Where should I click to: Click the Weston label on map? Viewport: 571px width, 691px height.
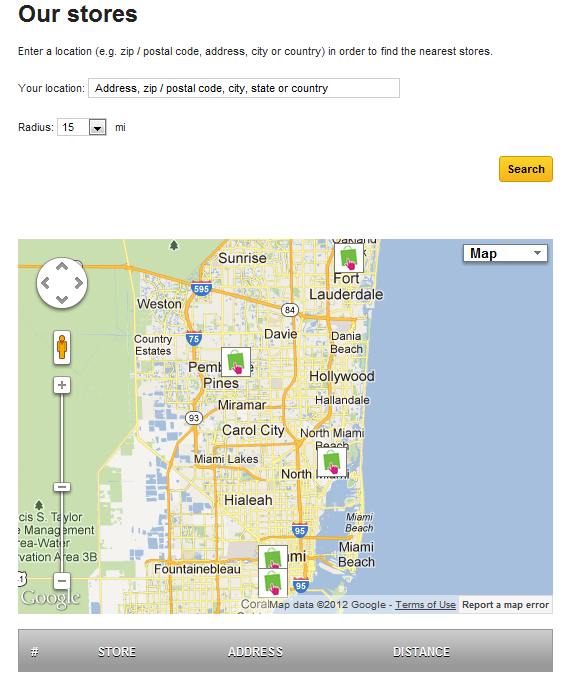click(159, 304)
